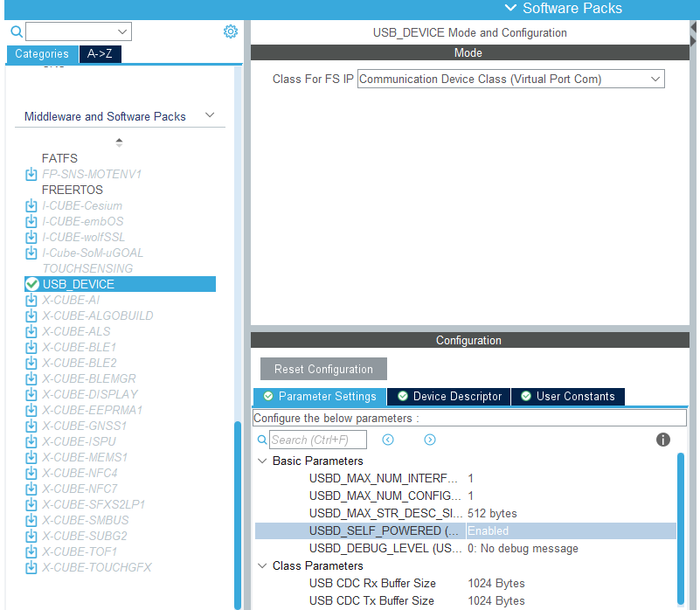Collapse the Middleware and Software Packs section
The height and width of the screenshot is (610, 700).
coord(209,114)
